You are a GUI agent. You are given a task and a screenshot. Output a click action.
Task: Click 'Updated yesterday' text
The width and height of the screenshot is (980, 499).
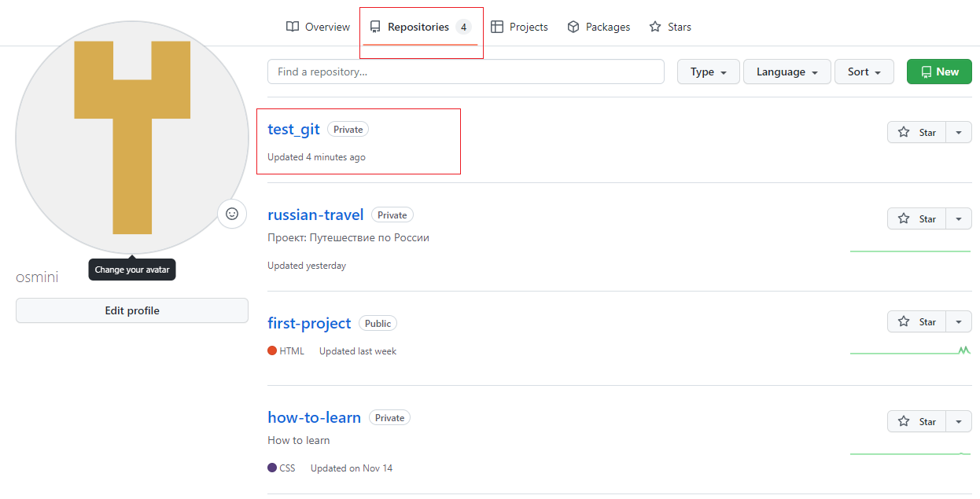(307, 266)
